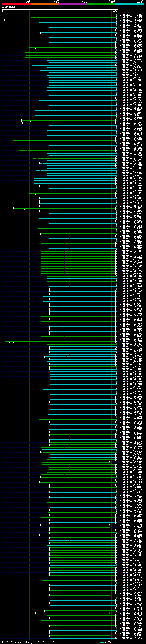Select the UniRef100_Q6HFB9 label
Screen dimensions: 146x644
131,299
